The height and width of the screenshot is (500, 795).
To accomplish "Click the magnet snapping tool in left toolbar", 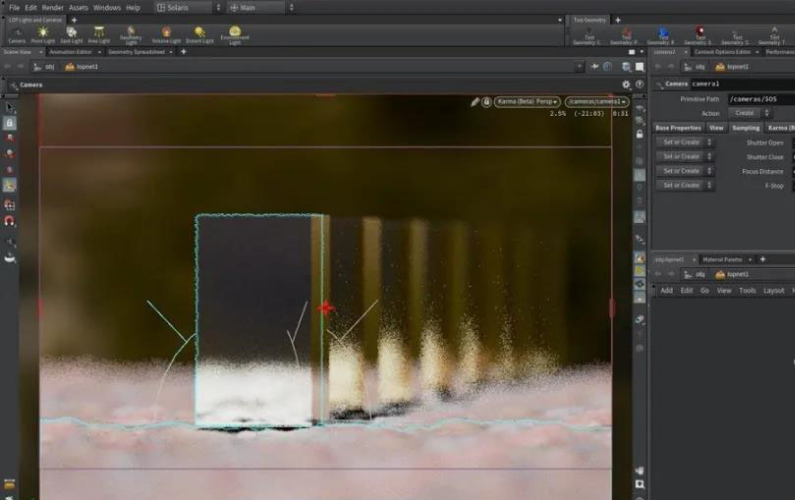I will point(10,221).
